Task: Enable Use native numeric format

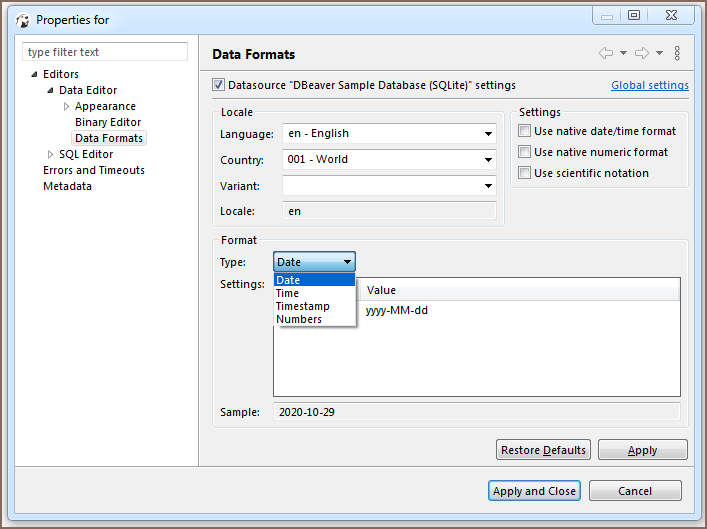Action: coord(524,152)
